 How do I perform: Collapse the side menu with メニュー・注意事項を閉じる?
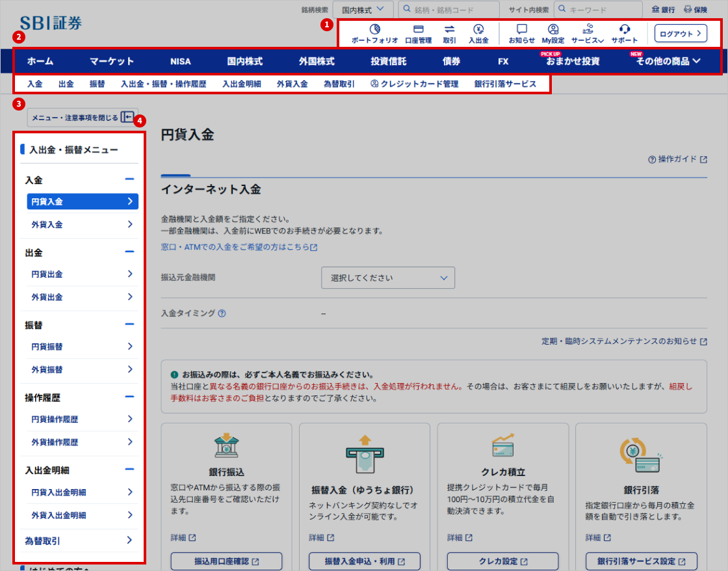pos(83,118)
